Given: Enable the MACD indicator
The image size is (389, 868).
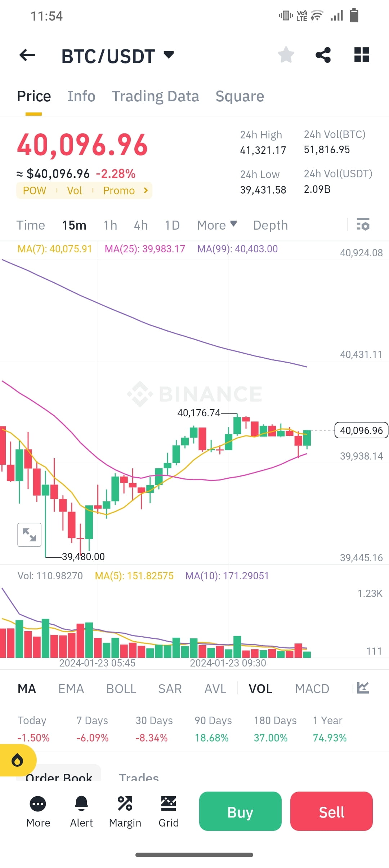Looking at the screenshot, I should click(312, 688).
